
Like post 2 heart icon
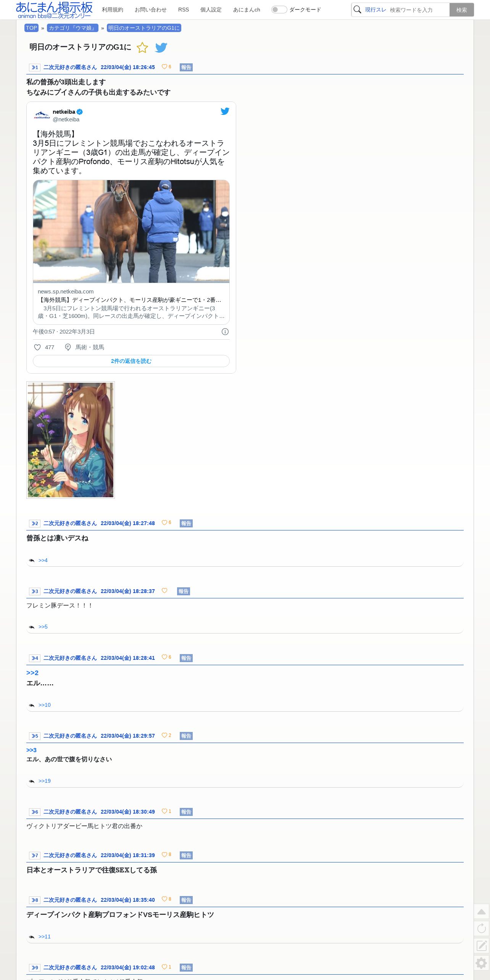click(164, 523)
